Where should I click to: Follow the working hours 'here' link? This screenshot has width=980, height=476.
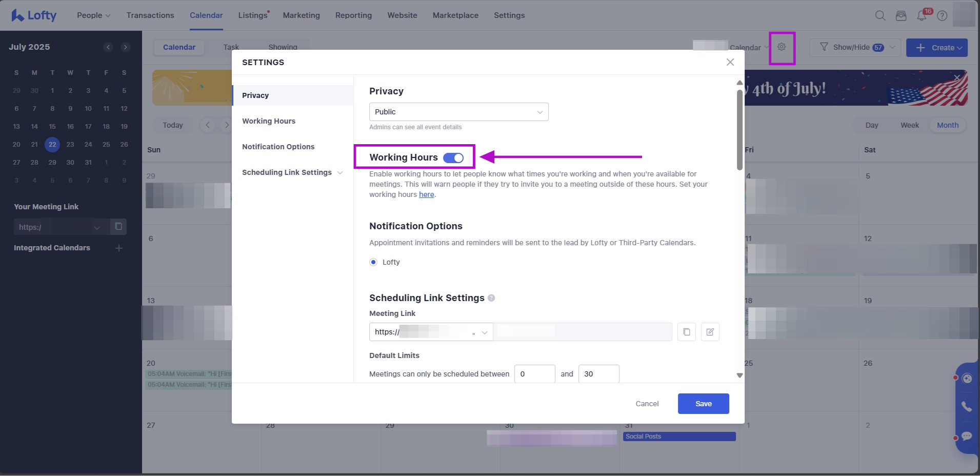click(x=426, y=194)
